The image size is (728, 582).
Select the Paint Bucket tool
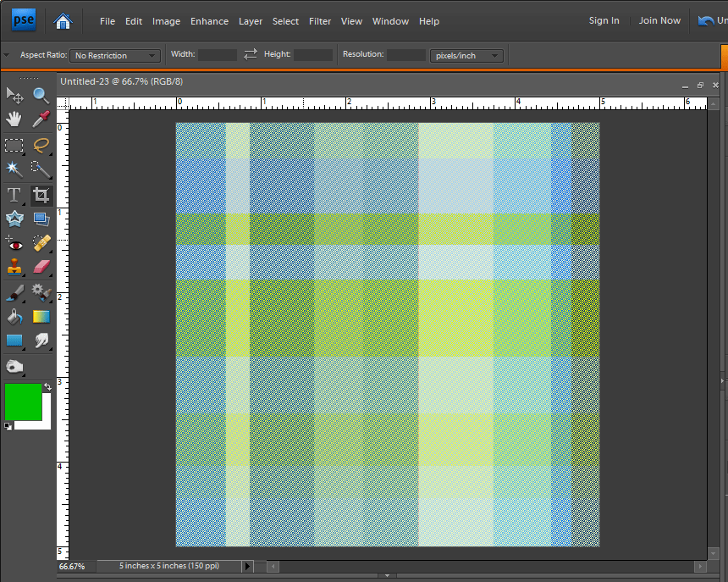pos(14,317)
